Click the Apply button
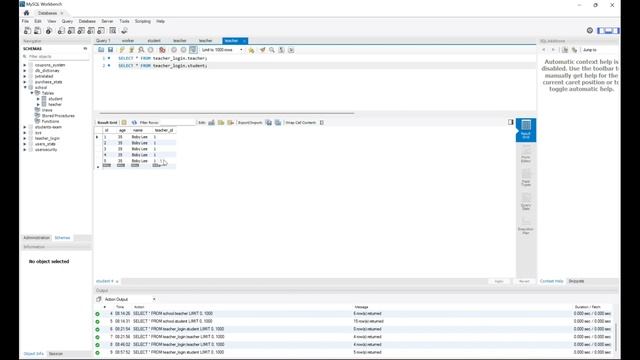 tap(499, 281)
